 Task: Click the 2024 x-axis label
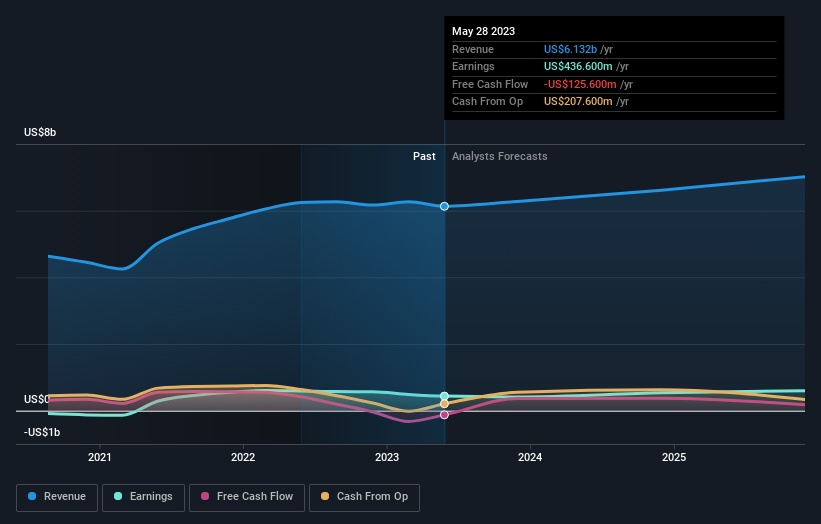pyautogui.click(x=530, y=457)
